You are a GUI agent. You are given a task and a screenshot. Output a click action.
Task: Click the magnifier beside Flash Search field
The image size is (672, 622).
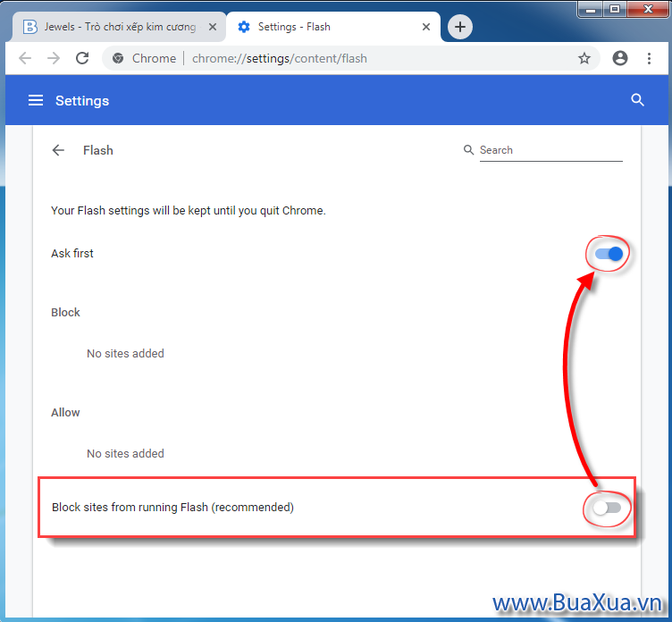pos(468,149)
